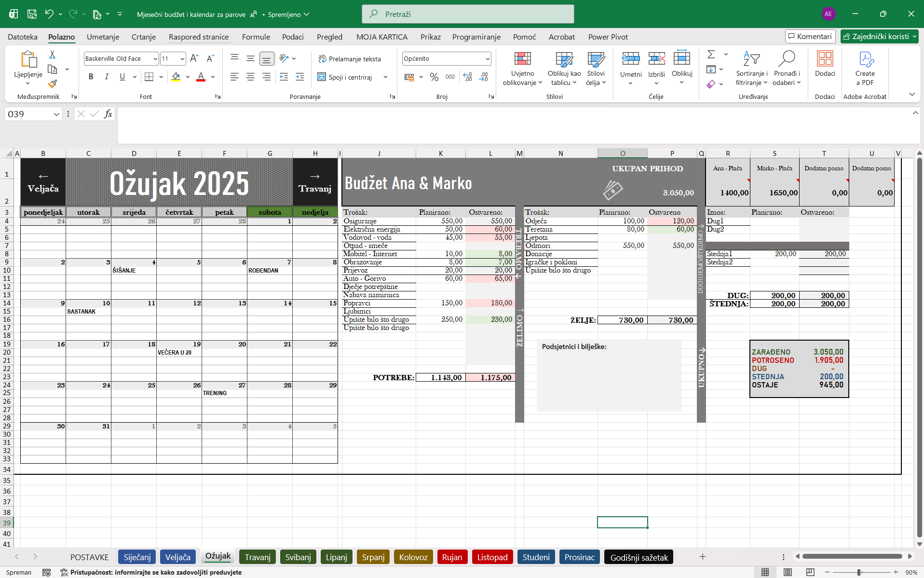Image resolution: width=924 pixels, height=578 pixels.
Task: Toggle align text right
Action: [266, 77]
